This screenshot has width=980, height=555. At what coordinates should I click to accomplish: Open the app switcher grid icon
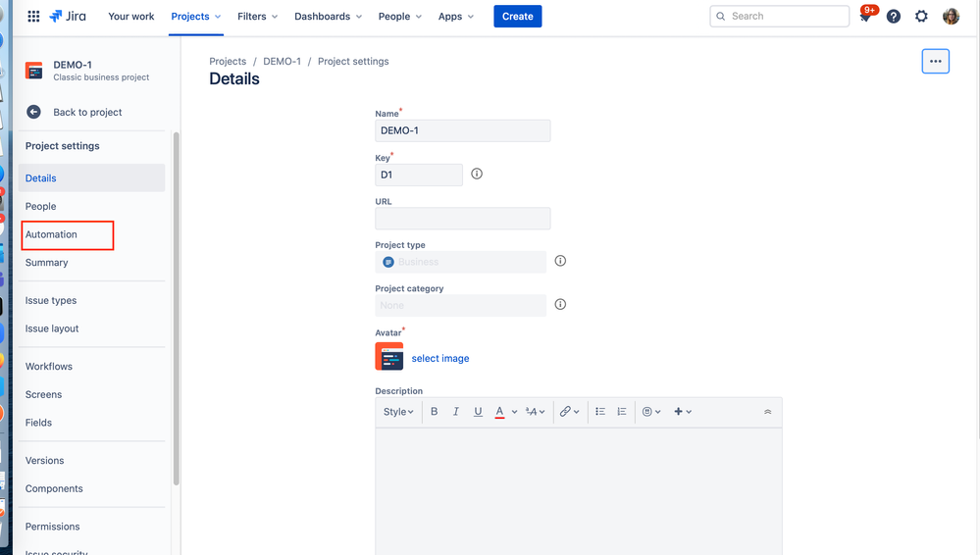pyautogui.click(x=33, y=17)
